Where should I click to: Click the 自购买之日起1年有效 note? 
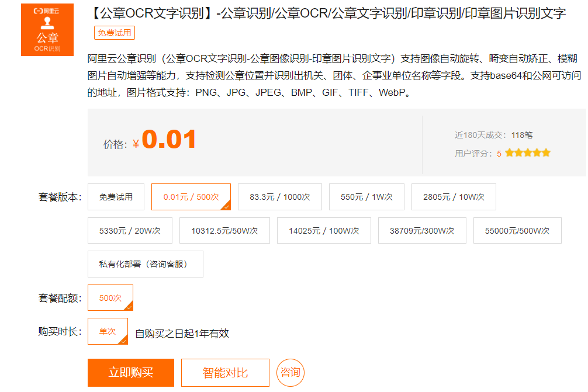coord(182,334)
